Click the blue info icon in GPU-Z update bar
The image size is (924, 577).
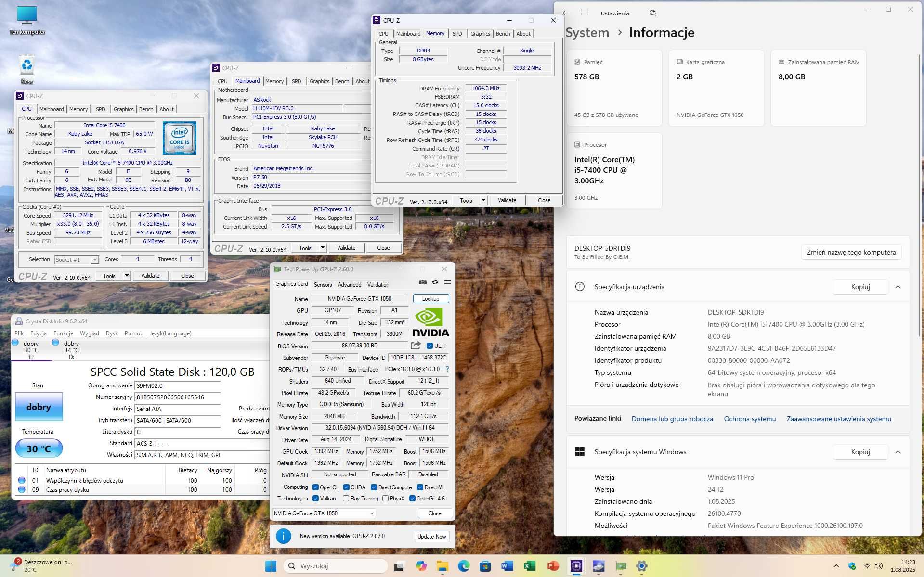284,536
